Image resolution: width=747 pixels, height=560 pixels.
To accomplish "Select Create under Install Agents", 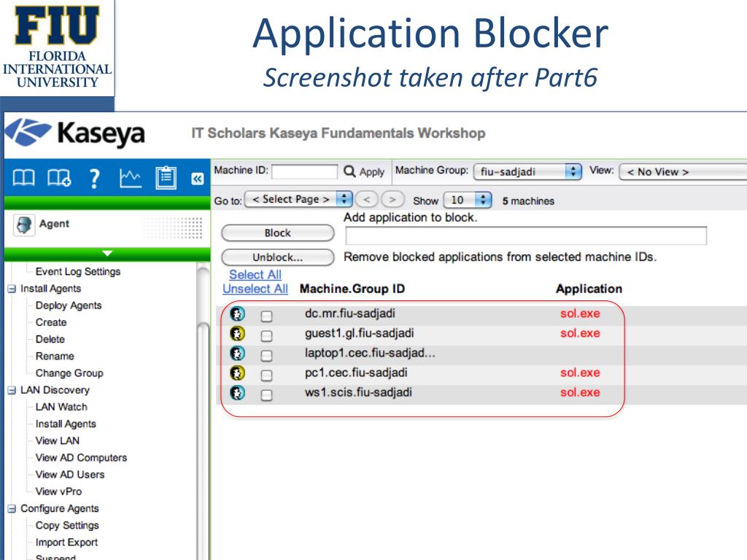I will (x=51, y=322).
